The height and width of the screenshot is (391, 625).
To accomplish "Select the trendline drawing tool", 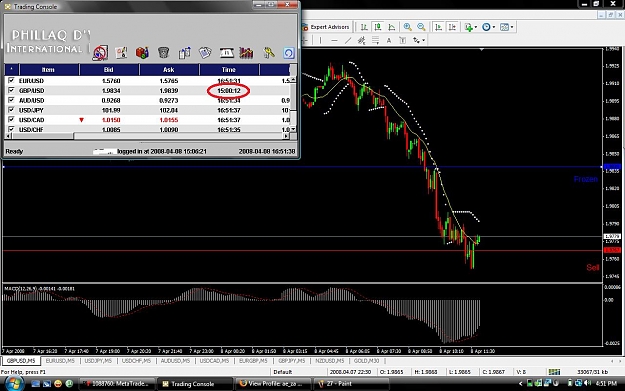I will [348, 40].
